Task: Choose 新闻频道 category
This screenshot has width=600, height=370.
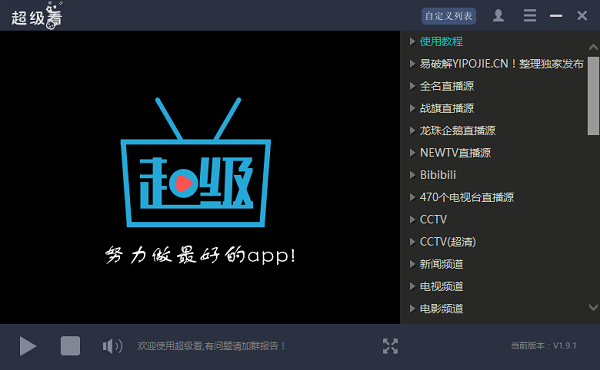Action: (441, 264)
